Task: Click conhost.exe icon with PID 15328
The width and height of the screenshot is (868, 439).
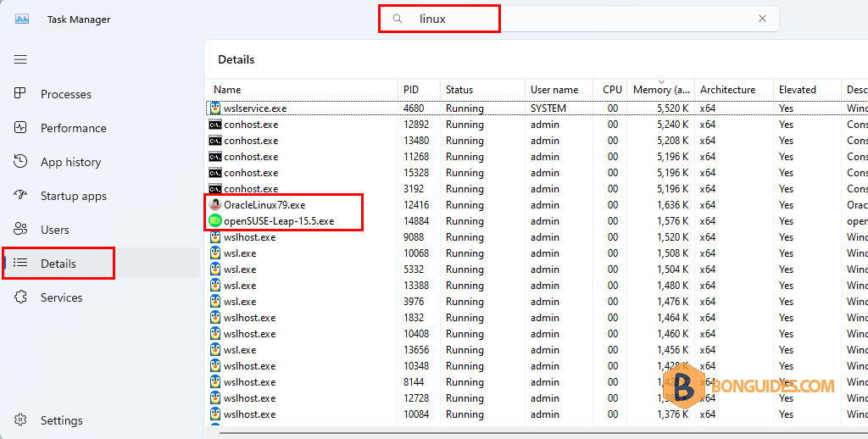Action: tap(215, 173)
